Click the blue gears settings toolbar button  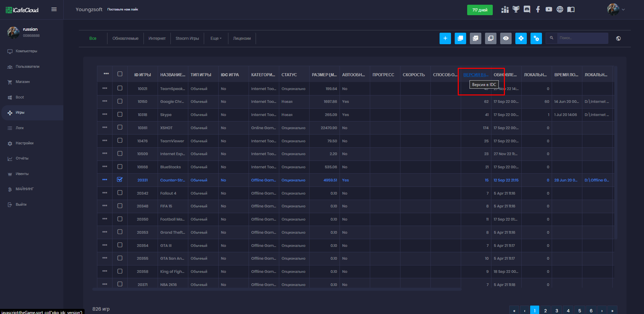tap(536, 38)
